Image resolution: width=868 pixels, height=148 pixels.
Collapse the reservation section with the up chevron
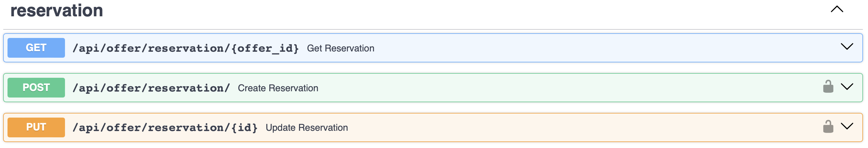click(x=837, y=9)
